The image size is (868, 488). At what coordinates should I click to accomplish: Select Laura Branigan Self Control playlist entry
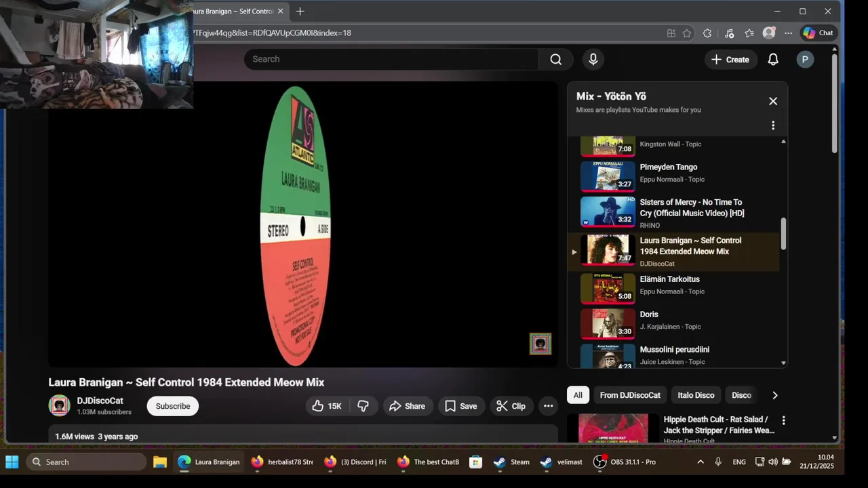(673, 251)
